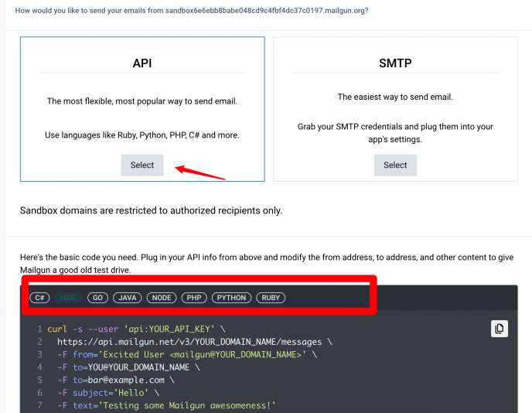Click the SMTP card heading
This screenshot has height=413, width=532.
click(x=395, y=63)
